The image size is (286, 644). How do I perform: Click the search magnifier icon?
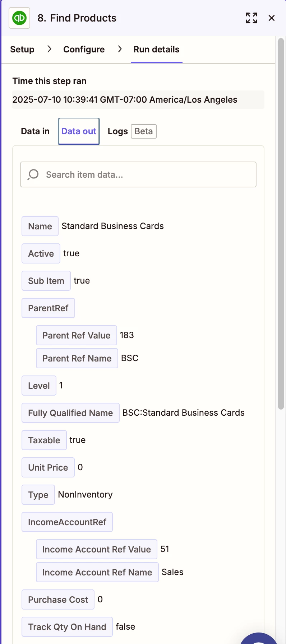33,174
